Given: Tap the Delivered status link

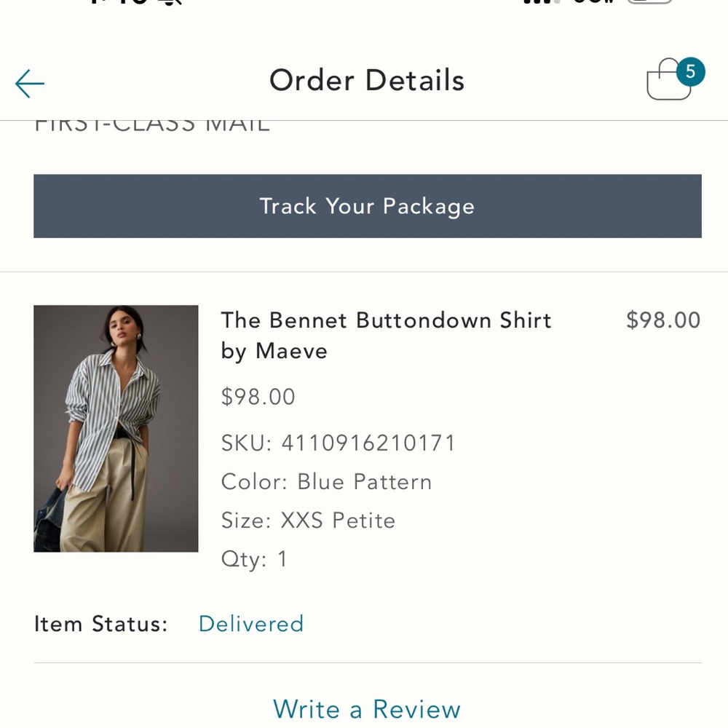Looking at the screenshot, I should click(x=251, y=624).
